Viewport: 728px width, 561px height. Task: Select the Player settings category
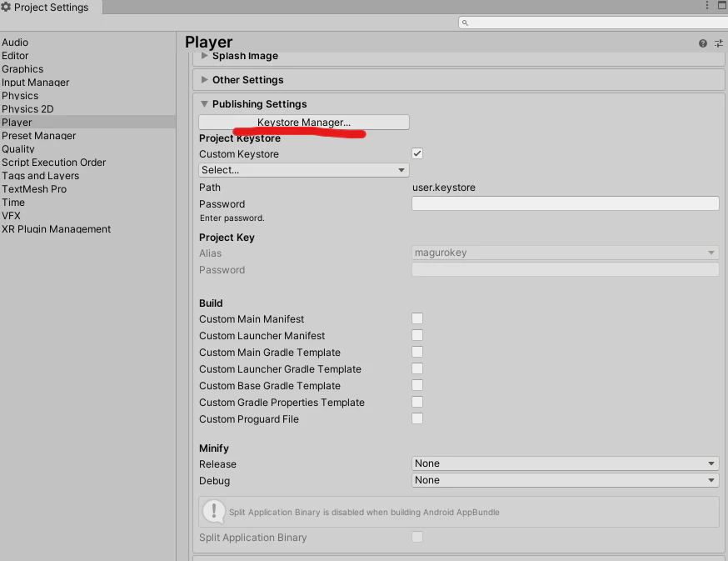point(87,123)
